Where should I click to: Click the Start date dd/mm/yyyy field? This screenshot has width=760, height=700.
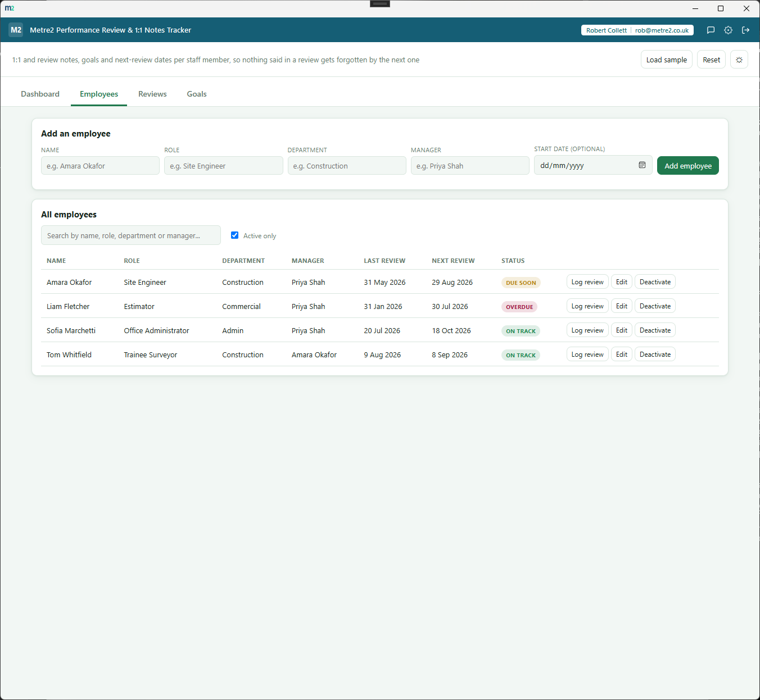pos(593,165)
